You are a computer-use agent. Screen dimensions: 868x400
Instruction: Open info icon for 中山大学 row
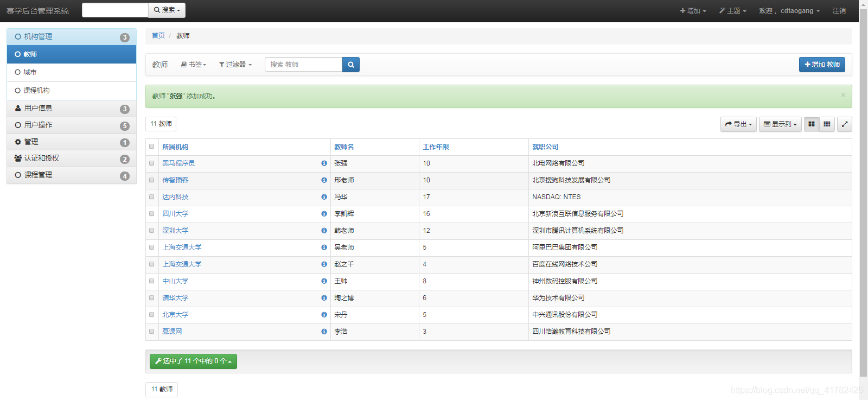(324, 281)
